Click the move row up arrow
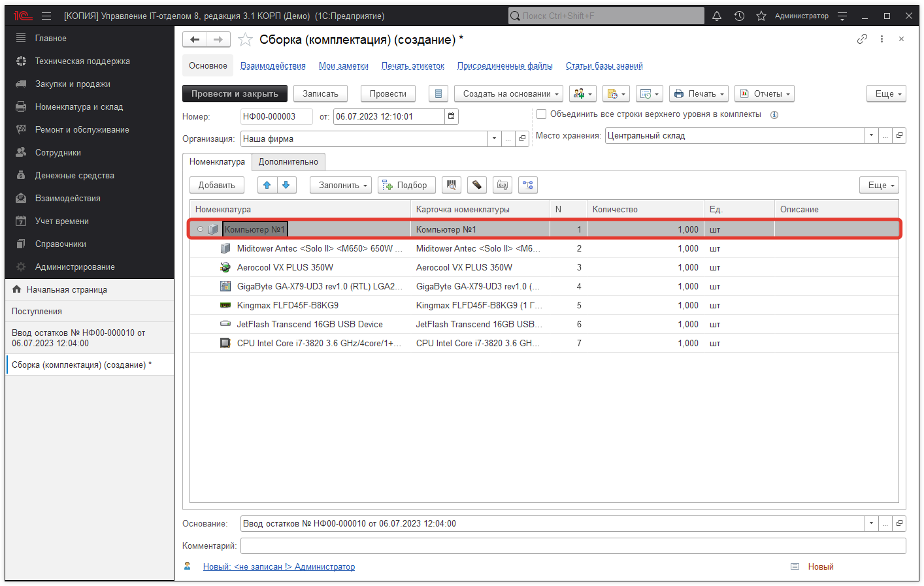 click(267, 185)
